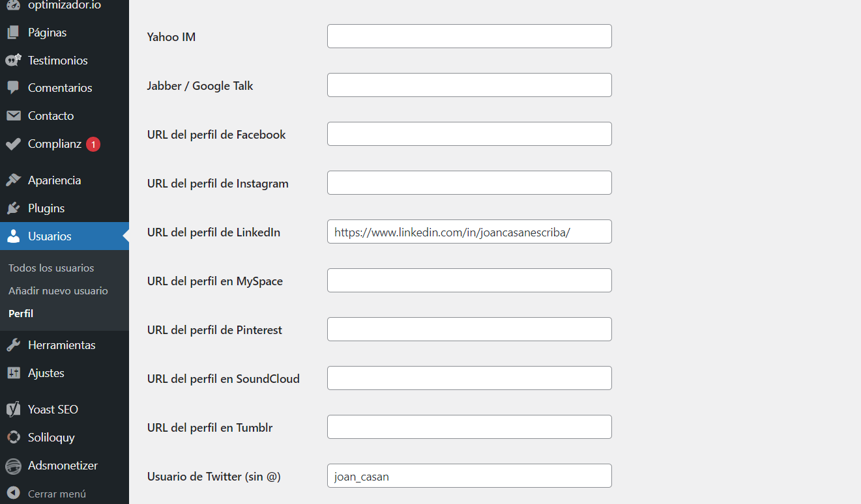Focus the Usuario de Twitter input

[469, 476]
